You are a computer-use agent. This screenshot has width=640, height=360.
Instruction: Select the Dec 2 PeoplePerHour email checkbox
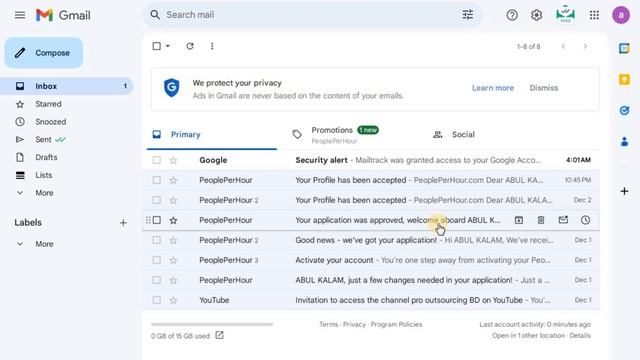(156, 200)
